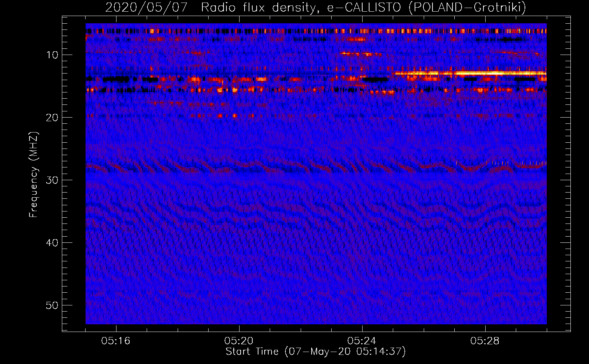589x364 pixels.
Task: Click the '50' frequency tick label
Action: pyautogui.click(x=52, y=305)
